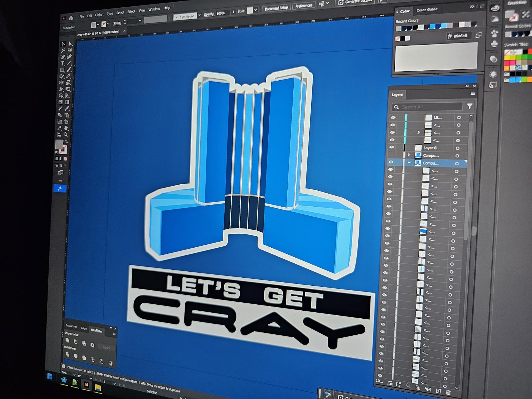The height and width of the screenshot is (399, 532).
Task: Select the Gradient tool
Action: tap(67, 102)
